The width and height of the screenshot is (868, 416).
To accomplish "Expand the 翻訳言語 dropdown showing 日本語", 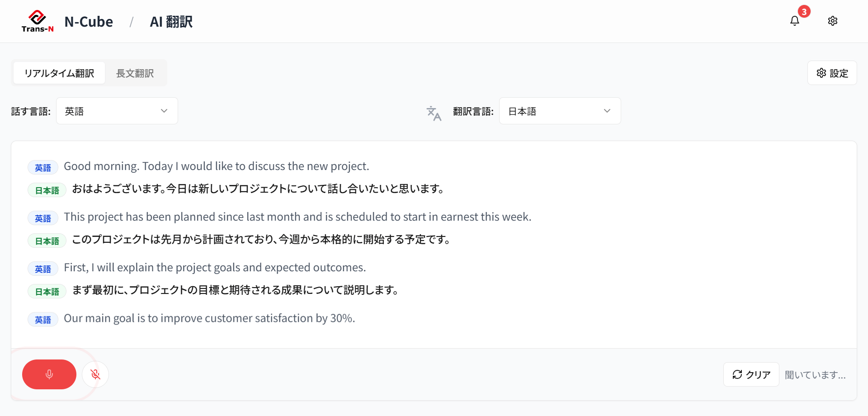I will 559,111.
